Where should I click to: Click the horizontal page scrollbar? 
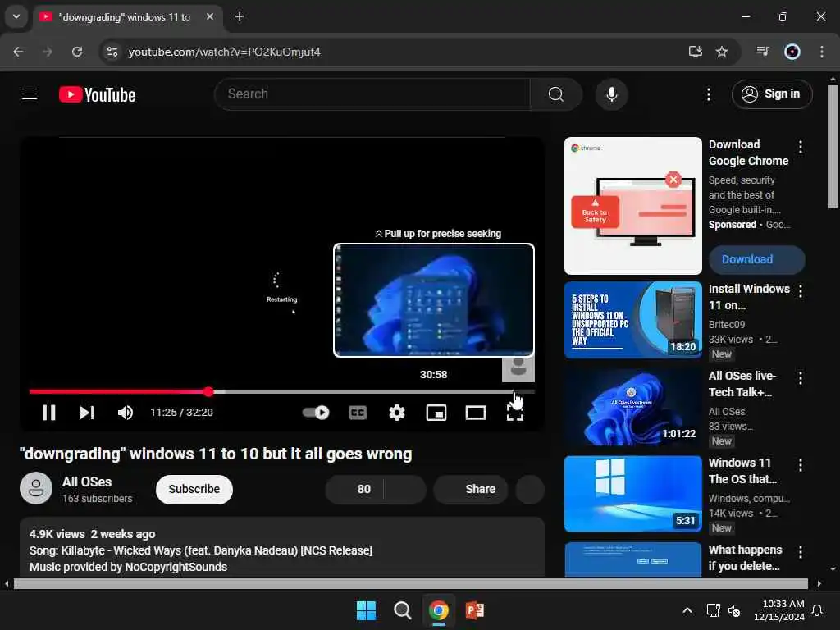(x=412, y=584)
